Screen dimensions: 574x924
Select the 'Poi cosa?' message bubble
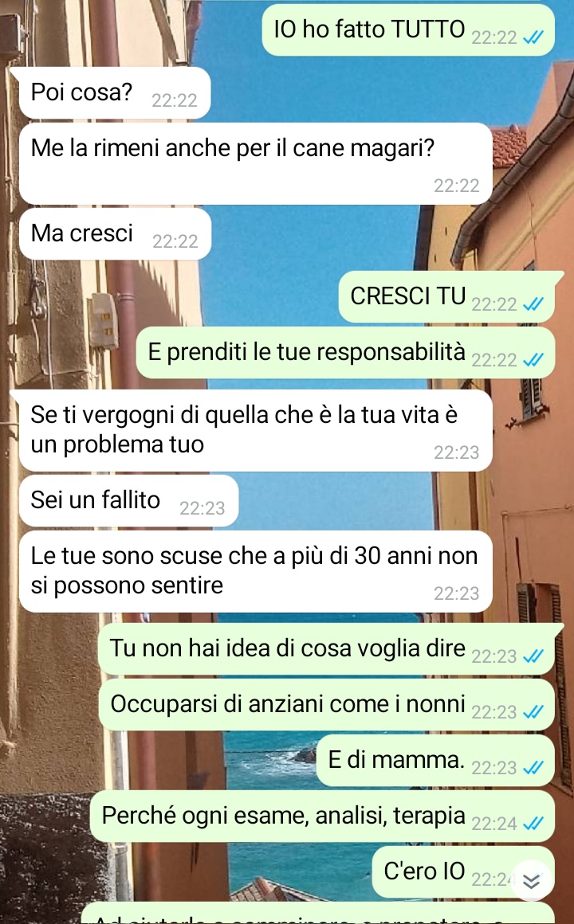coord(115,93)
